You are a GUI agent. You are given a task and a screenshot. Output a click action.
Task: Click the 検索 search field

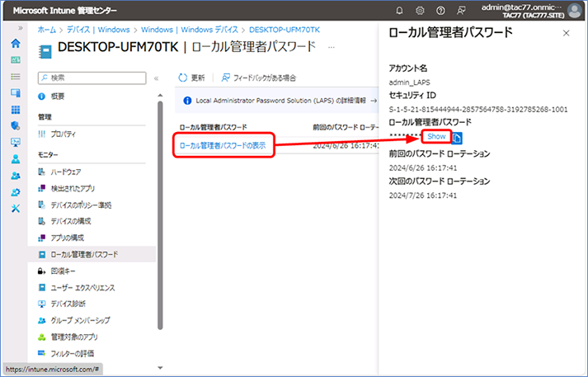click(92, 78)
